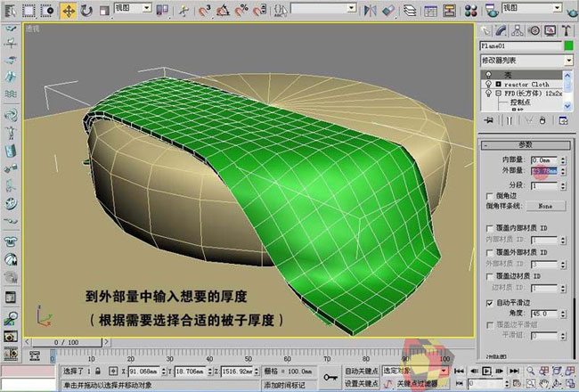Viewport: 579px width, 392px height.
Task: Click the large Set Keys key button
Action: click(x=330, y=377)
